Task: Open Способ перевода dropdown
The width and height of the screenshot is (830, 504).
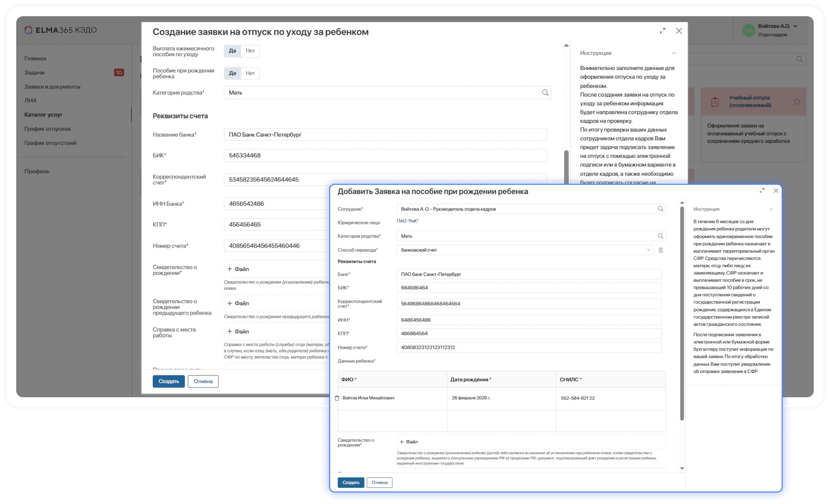Action: coord(648,250)
